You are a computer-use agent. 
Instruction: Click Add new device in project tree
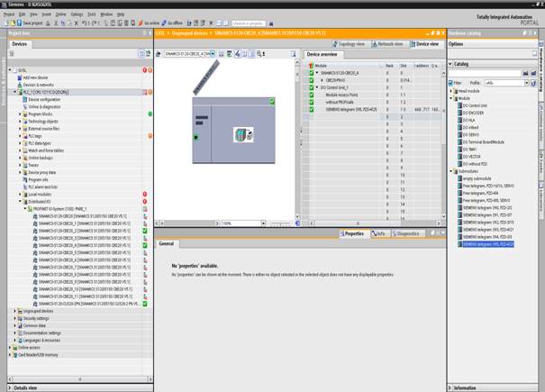pos(36,77)
